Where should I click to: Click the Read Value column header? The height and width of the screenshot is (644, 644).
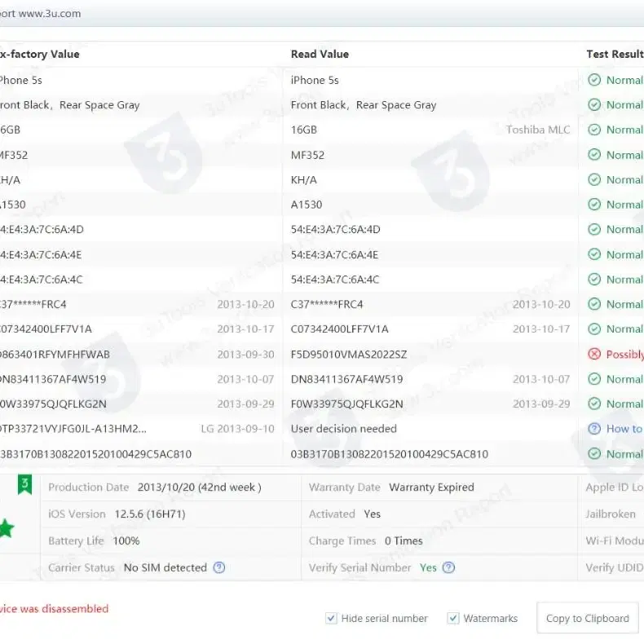(320, 55)
